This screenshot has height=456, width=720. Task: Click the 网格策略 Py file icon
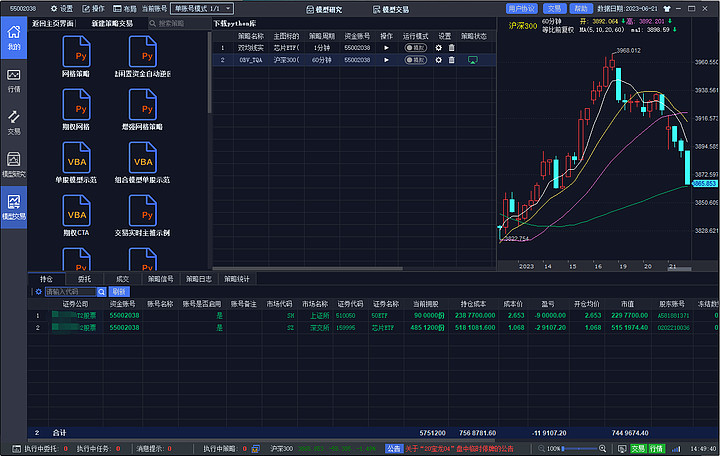76,52
